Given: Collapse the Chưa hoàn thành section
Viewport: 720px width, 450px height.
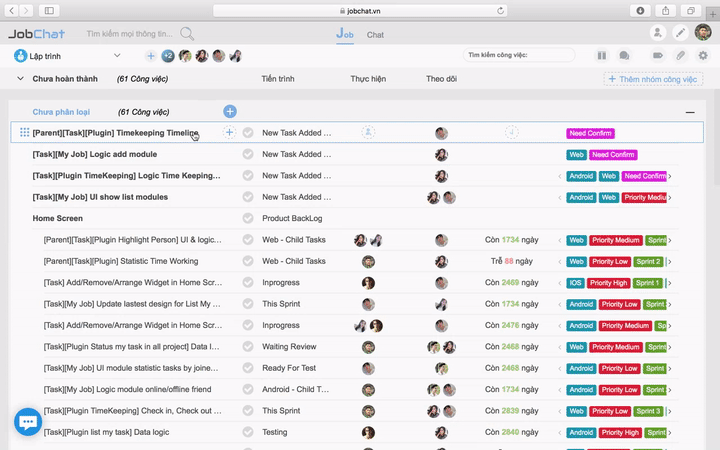Looking at the screenshot, I should pyautogui.click(x=20, y=79).
